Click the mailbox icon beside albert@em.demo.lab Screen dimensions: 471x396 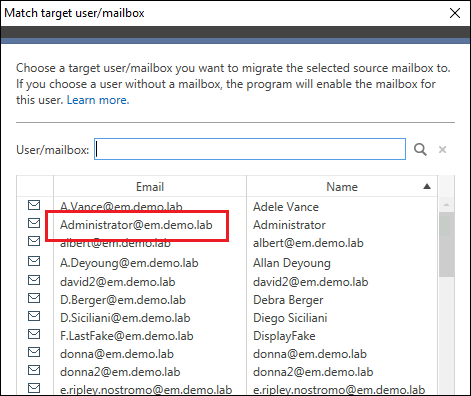coord(34,241)
